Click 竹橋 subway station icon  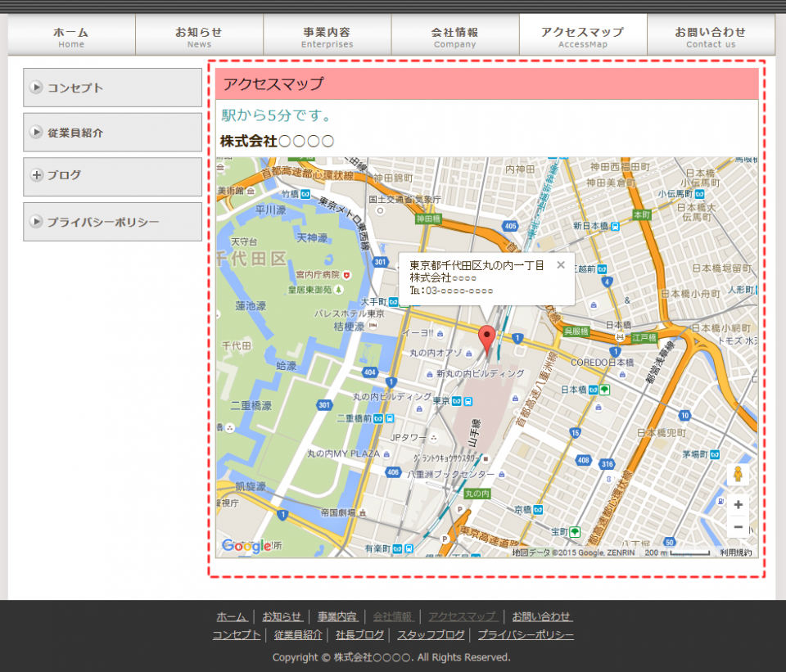(x=305, y=194)
